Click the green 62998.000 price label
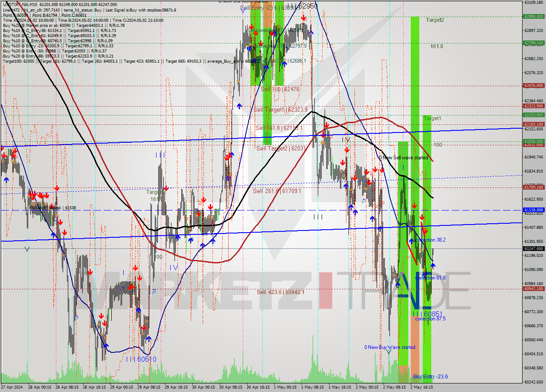This screenshot has width=546, height=392. pyautogui.click(x=533, y=17)
